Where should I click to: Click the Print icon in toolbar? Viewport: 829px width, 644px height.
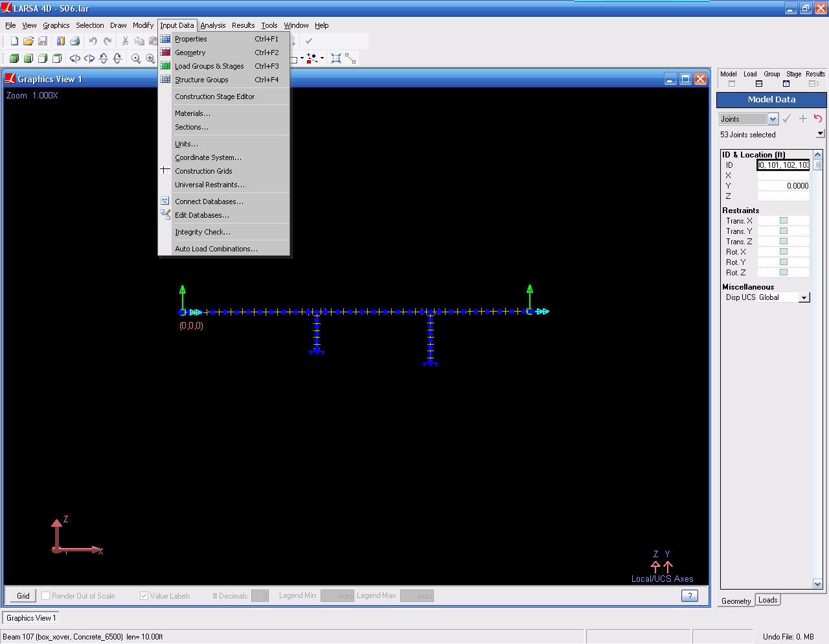point(75,41)
